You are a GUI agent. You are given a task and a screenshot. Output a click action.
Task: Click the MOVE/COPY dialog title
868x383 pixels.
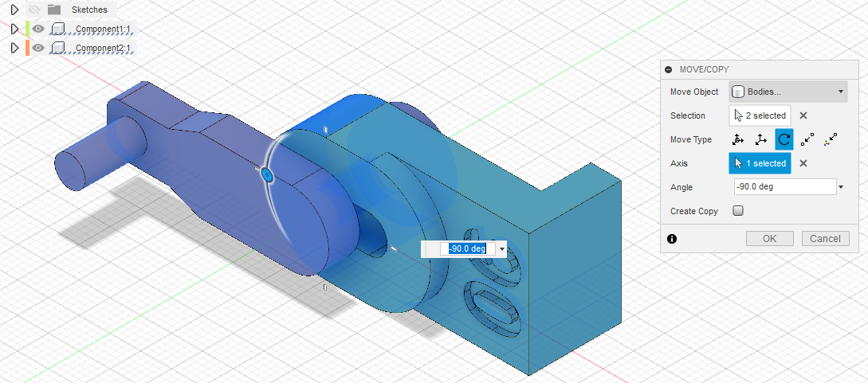point(704,69)
